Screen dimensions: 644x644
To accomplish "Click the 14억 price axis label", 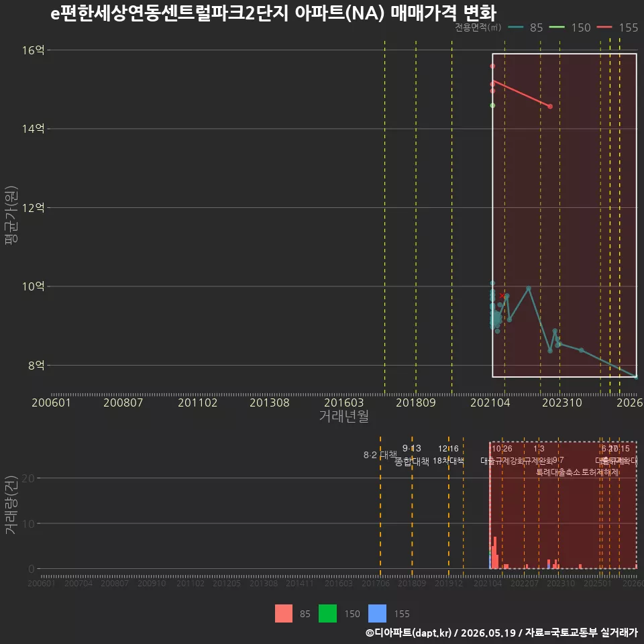I will [34, 129].
